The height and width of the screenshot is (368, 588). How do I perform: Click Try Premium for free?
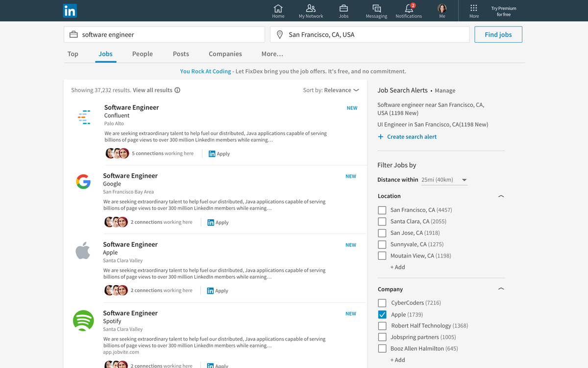tap(504, 11)
